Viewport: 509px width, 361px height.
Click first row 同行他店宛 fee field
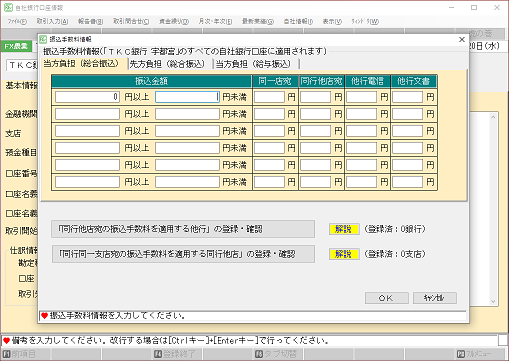(315, 97)
